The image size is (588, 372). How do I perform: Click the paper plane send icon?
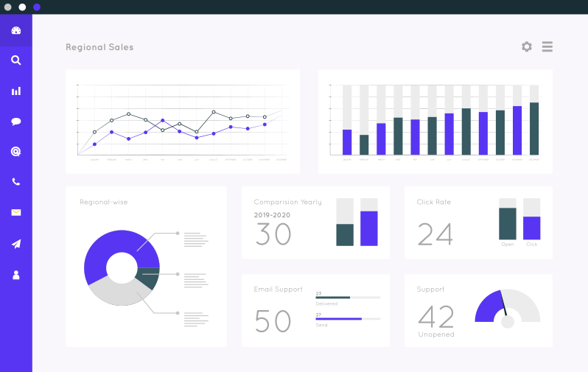[16, 244]
